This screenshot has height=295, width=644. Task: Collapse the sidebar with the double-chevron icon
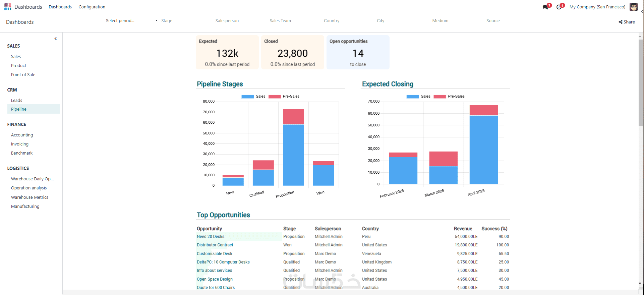(56, 39)
